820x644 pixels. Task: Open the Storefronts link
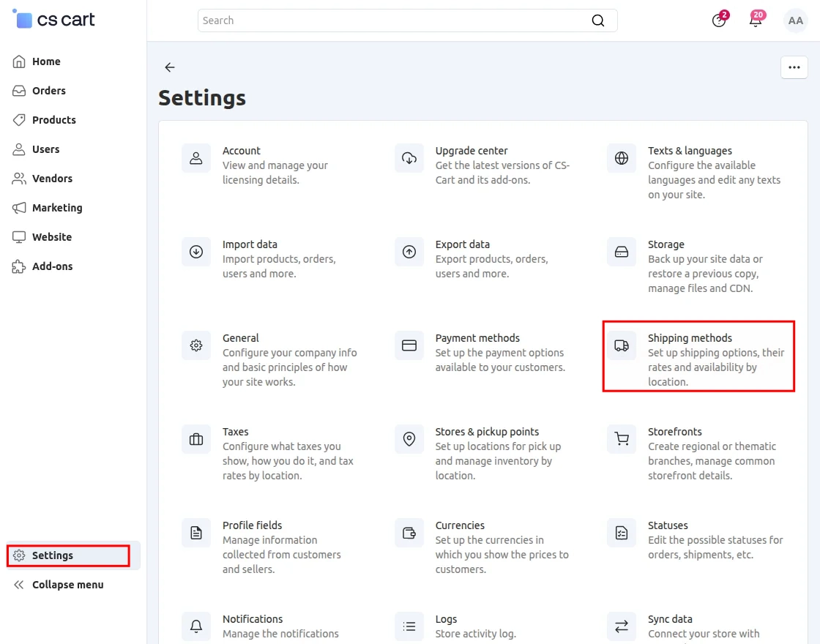pyautogui.click(x=674, y=432)
